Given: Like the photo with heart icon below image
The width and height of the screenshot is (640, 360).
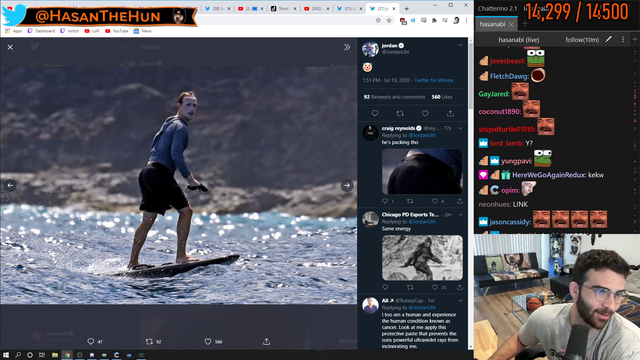Looking at the screenshot, I should click(x=208, y=341).
